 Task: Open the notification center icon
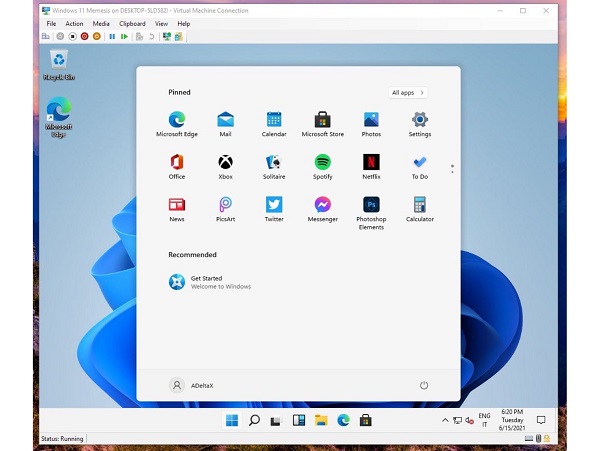541,420
